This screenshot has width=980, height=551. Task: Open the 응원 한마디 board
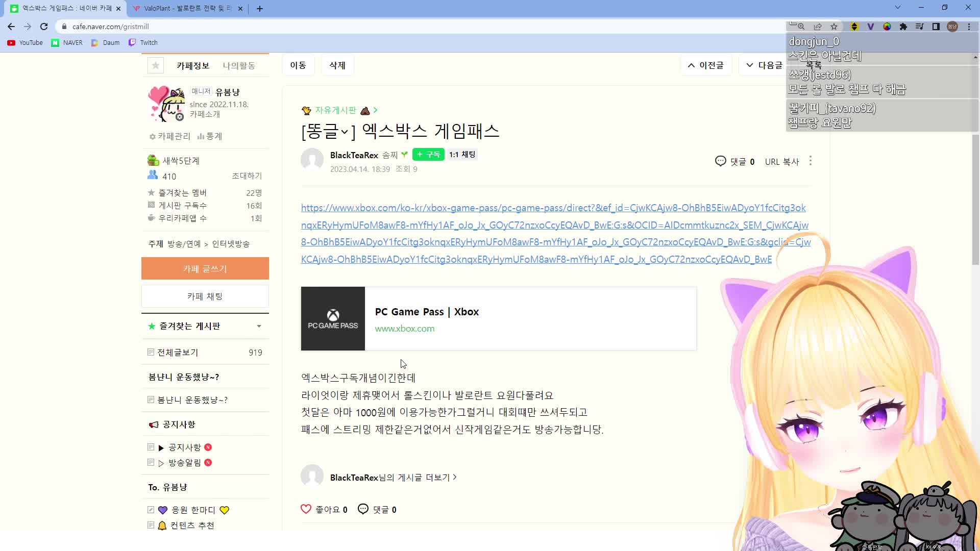[x=193, y=510]
